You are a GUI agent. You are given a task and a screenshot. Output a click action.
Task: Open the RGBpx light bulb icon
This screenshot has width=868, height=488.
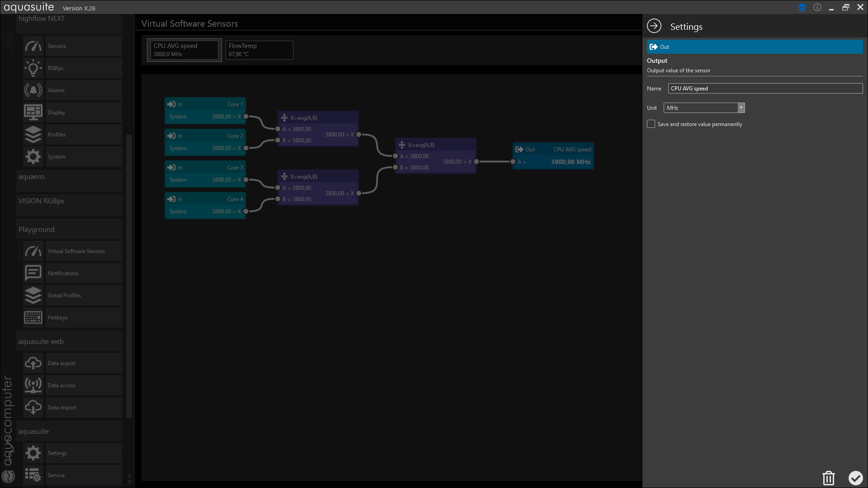tap(33, 68)
